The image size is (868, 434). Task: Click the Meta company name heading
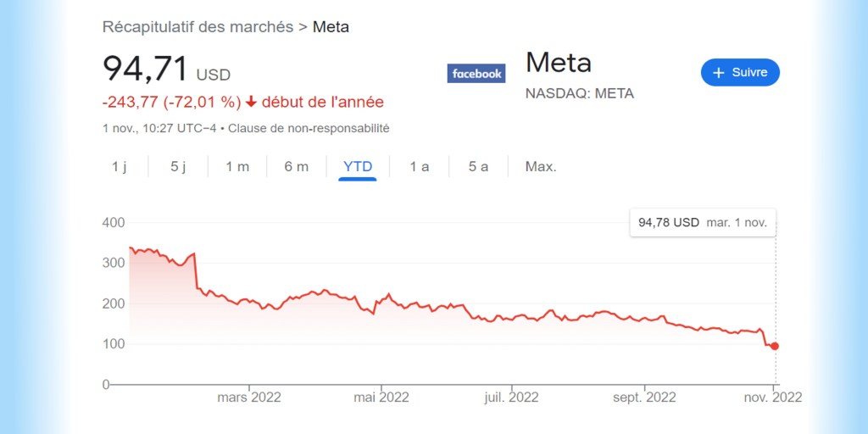click(x=559, y=63)
